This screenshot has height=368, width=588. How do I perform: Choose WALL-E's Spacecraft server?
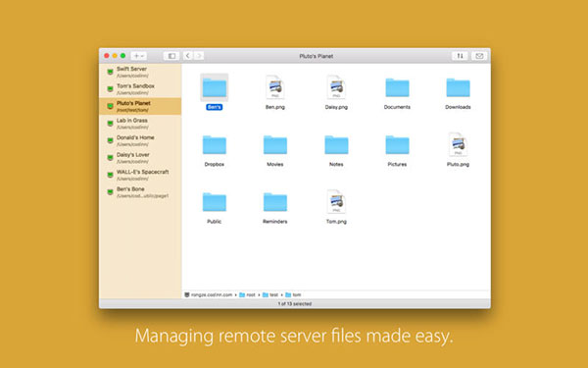[140, 175]
